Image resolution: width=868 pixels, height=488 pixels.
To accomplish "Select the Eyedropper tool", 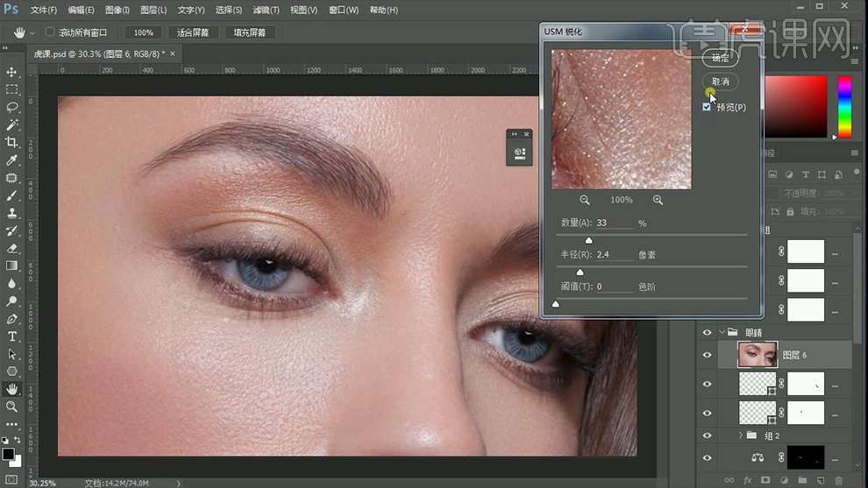I will tap(12, 160).
